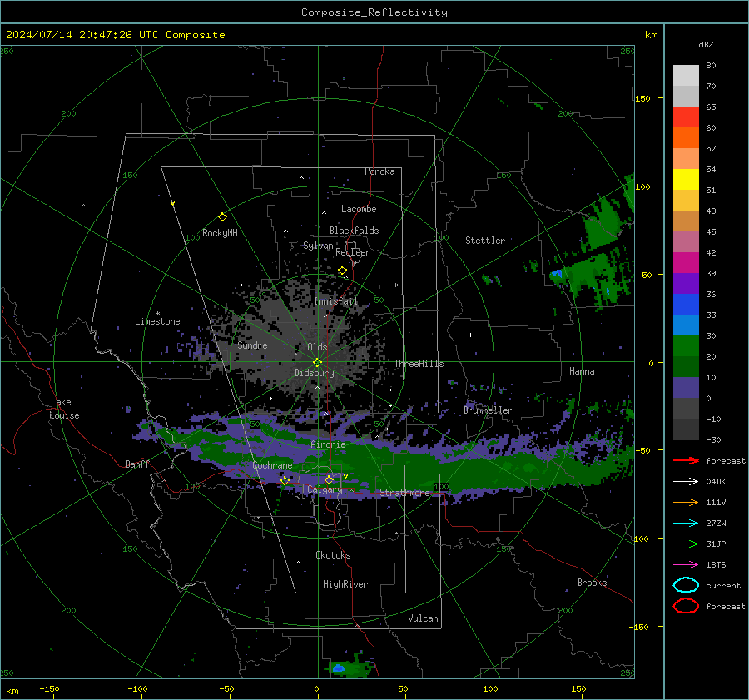The width and height of the screenshot is (749, 700).
Task: Click the Lake Louise label
Action: click(64, 409)
